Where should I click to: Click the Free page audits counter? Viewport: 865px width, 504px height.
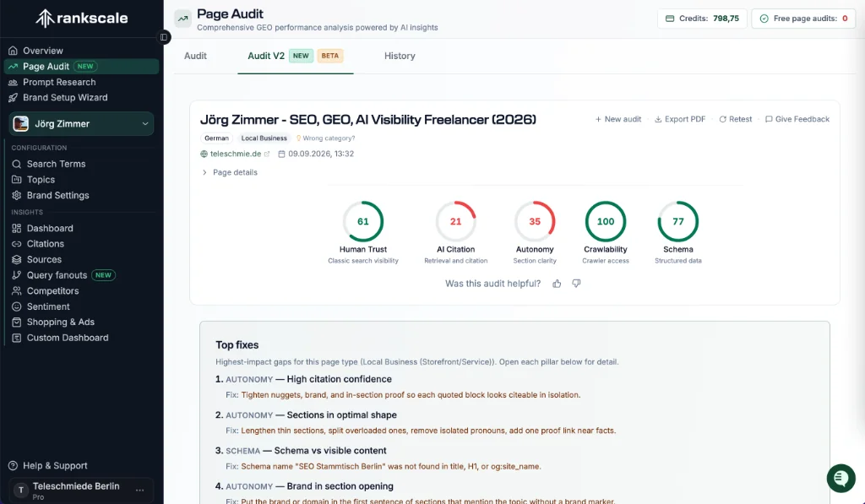[x=803, y=19]
